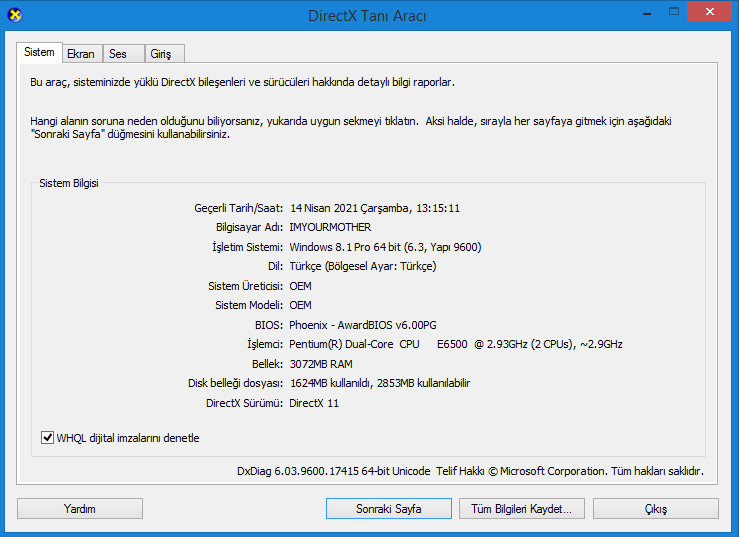Switch to the Sistem tab
Image resolution: width=739 pixels, height=537 pixels.
[39, 52]
